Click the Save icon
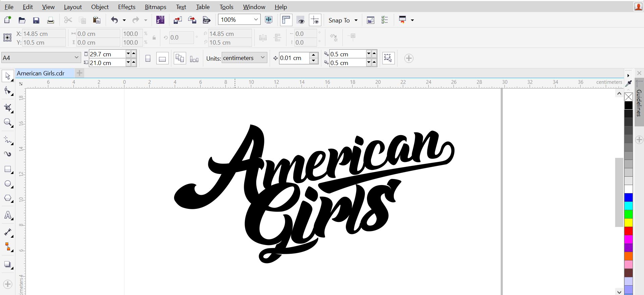The image size is (644, 295). 36,20
